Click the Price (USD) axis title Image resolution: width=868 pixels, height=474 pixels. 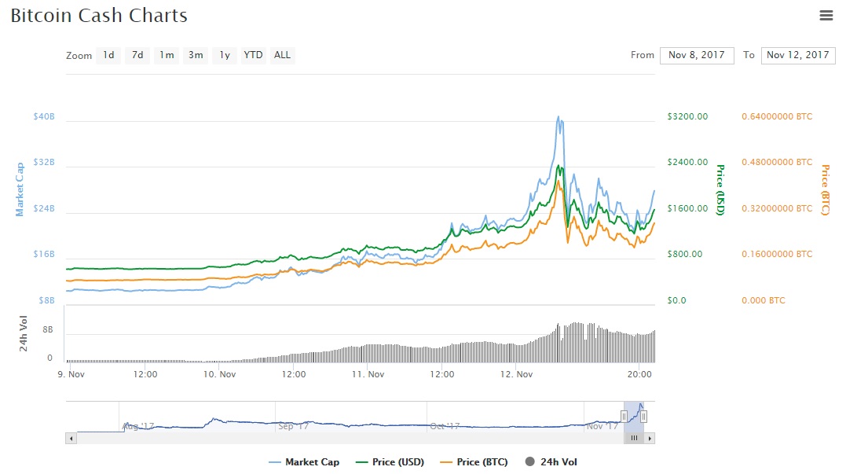click(720, 190)
